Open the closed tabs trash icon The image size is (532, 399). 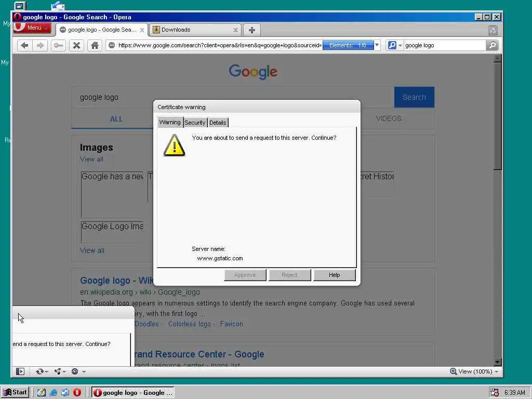(493, 31)
